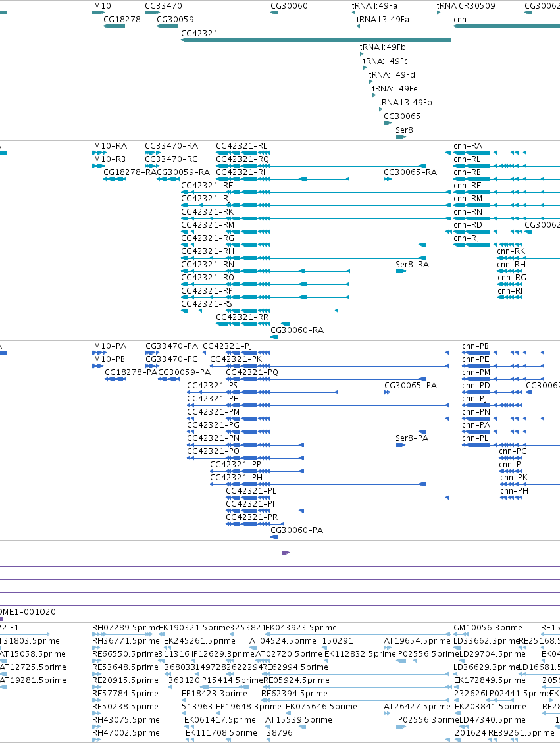Select the RH47002.5prime EST label
Screen dimensions: 560x743
pos(126,733)
